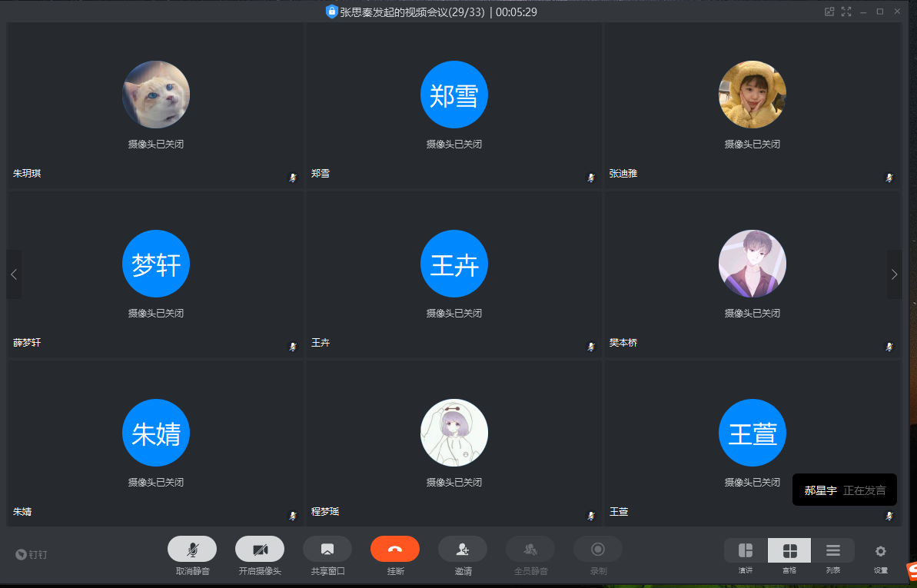The height and width of the screenshot is (588, 917).
Task: Go to previous page of participants
Action: tap(14, 274)
